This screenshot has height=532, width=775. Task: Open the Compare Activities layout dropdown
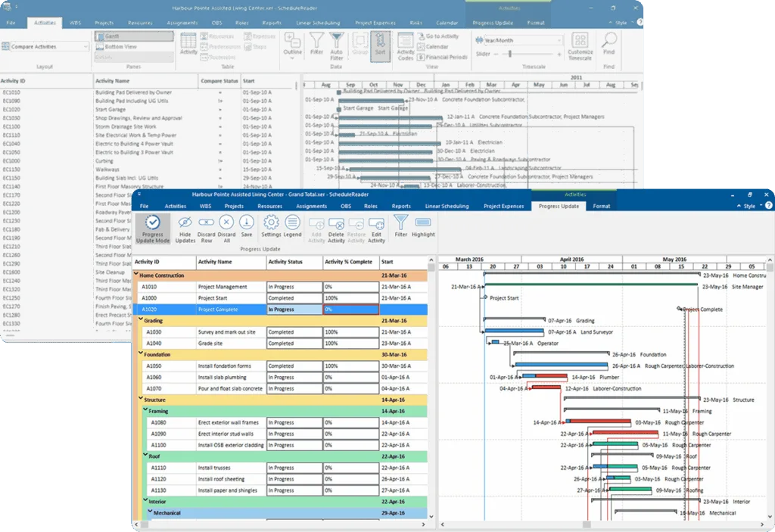[x=45, y=46]
